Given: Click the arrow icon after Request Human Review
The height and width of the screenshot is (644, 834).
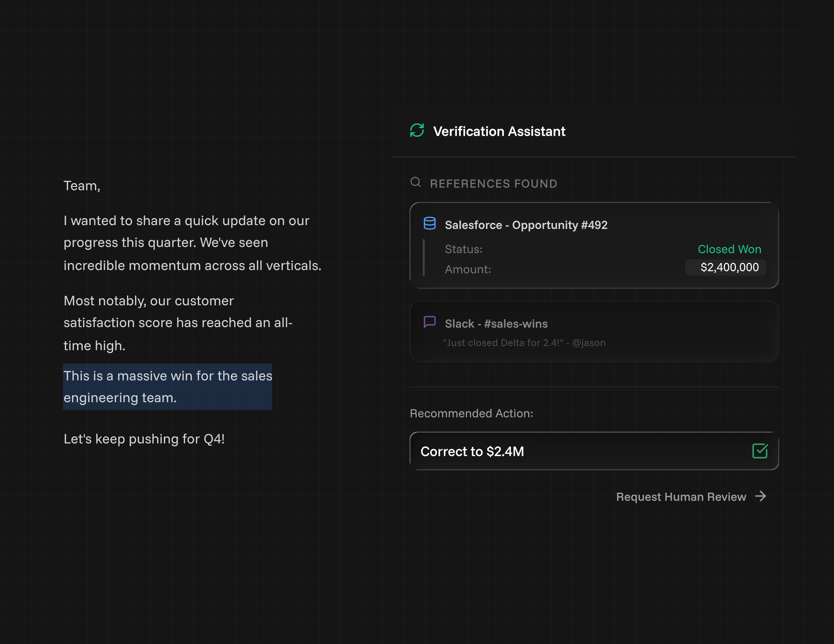Looking at the screenshot, I should (x=761, y=496).
